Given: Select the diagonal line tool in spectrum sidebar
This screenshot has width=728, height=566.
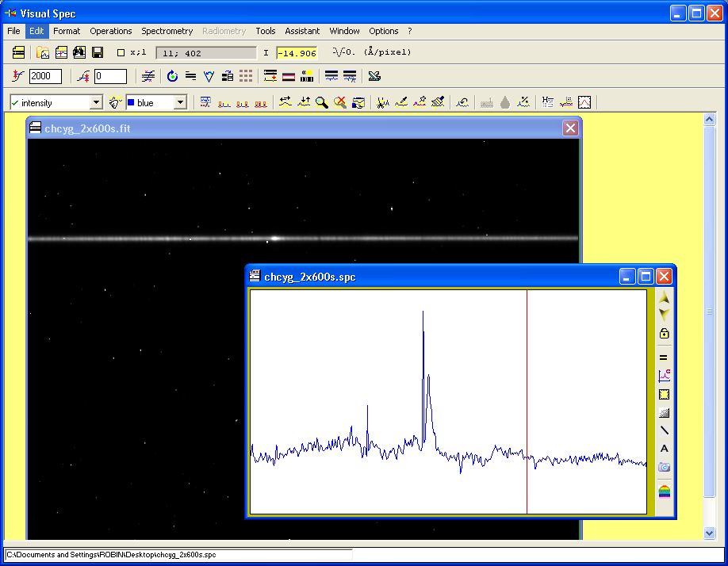Looking at the screenshot, I should click(x=664, y=430).
